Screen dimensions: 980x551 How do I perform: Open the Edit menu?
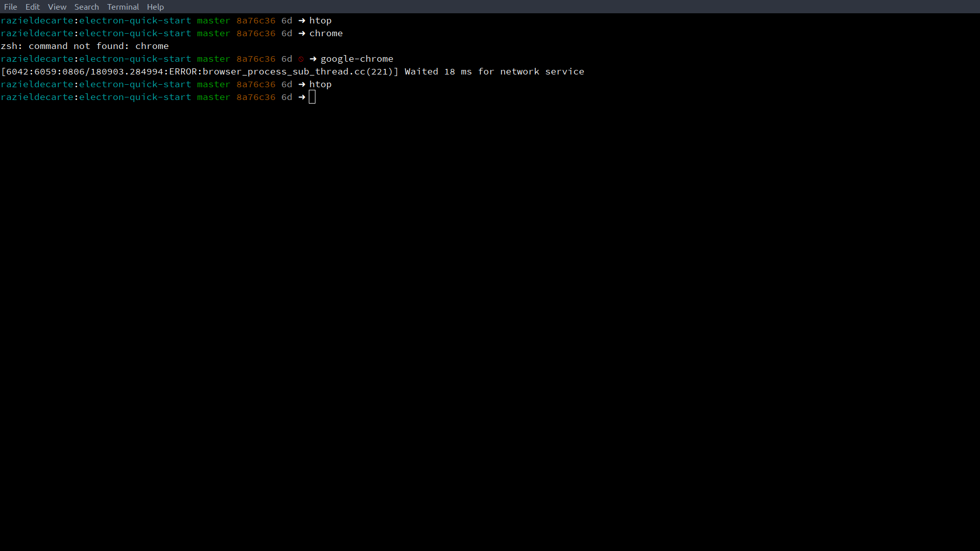coord(33,7)
